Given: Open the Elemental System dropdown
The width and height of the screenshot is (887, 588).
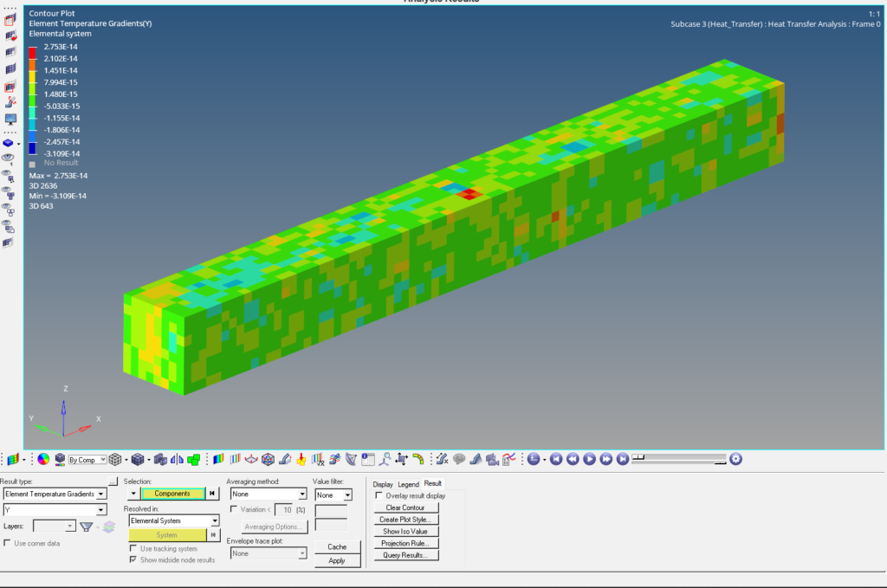Looking at the screenshot, I should point(174,520).
